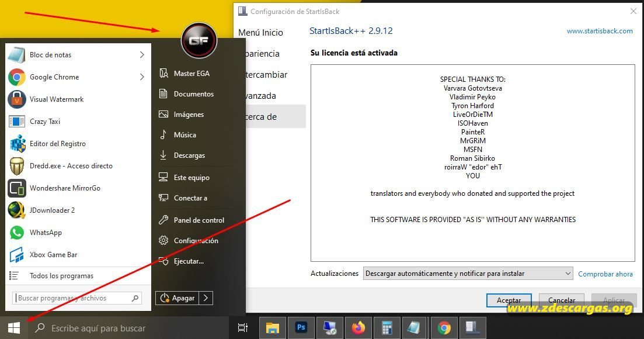
Task: Open Actualizaciones dropdown for update mode
Action: click(468, 274)
